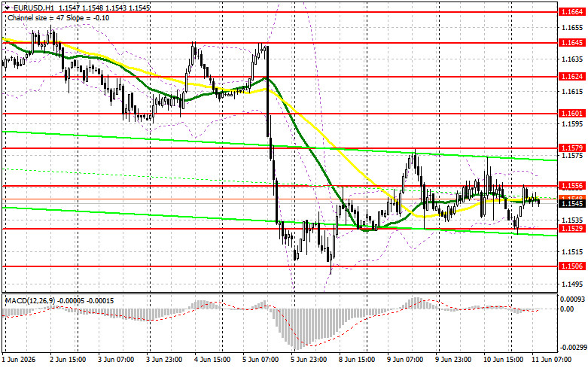Image resolution: width=588 pixels, height=368 pixels.
Task: Click the red 1.1579 price level label
Action: (572, 148)
